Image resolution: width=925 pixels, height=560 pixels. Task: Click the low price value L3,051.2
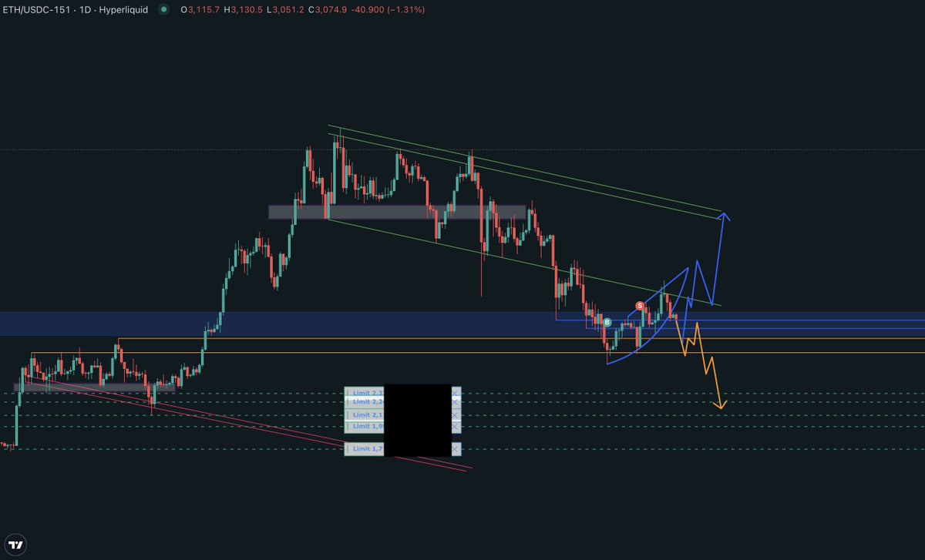285,9
